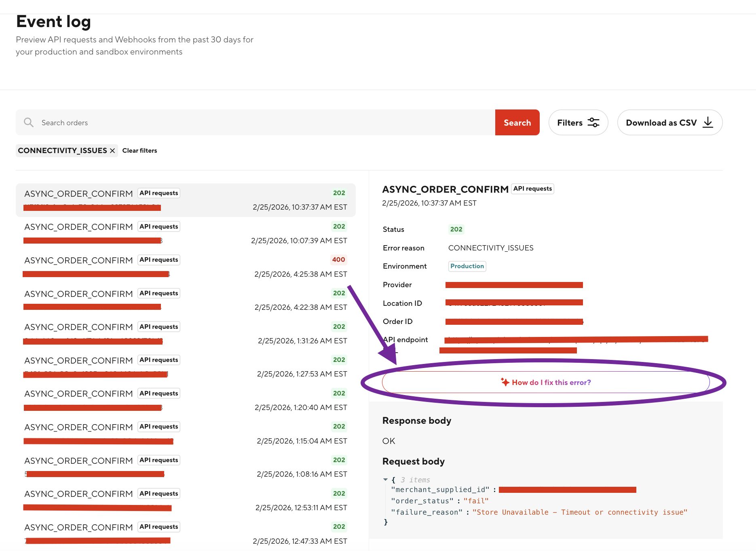Select the first event at 10:37:37 AM
756x551 pixels.
(186, 200)
